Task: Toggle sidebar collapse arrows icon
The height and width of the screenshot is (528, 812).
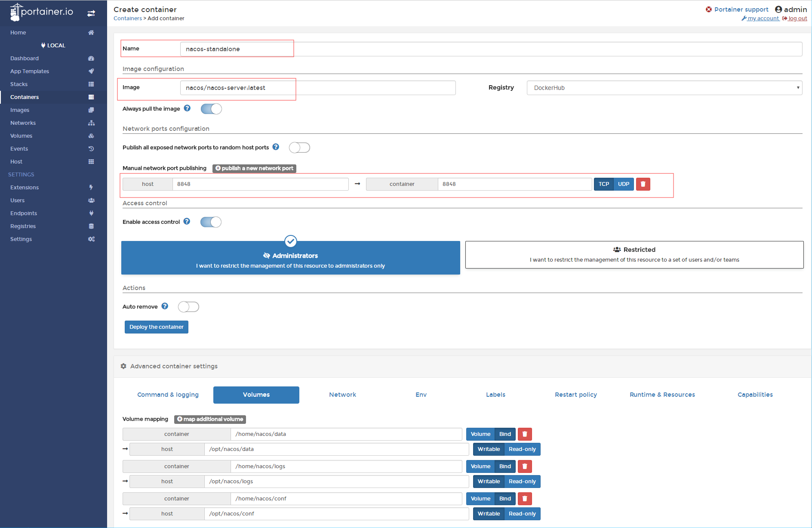Action: pos(91,13)
